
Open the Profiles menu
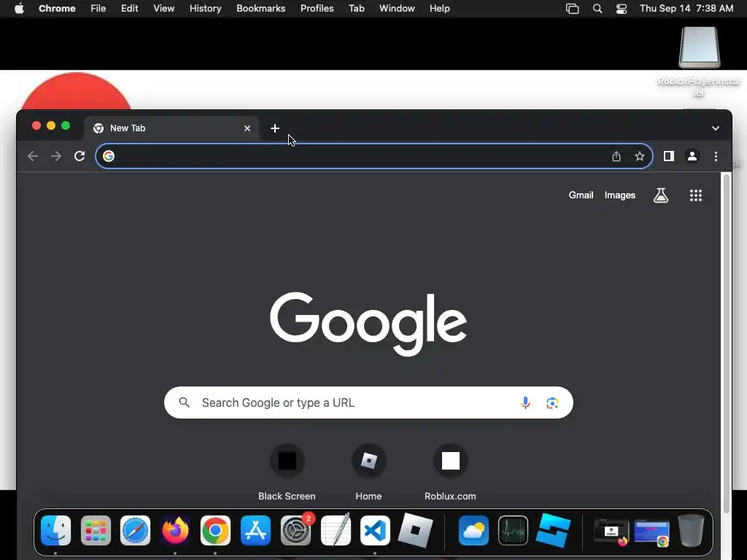point(317,9)
